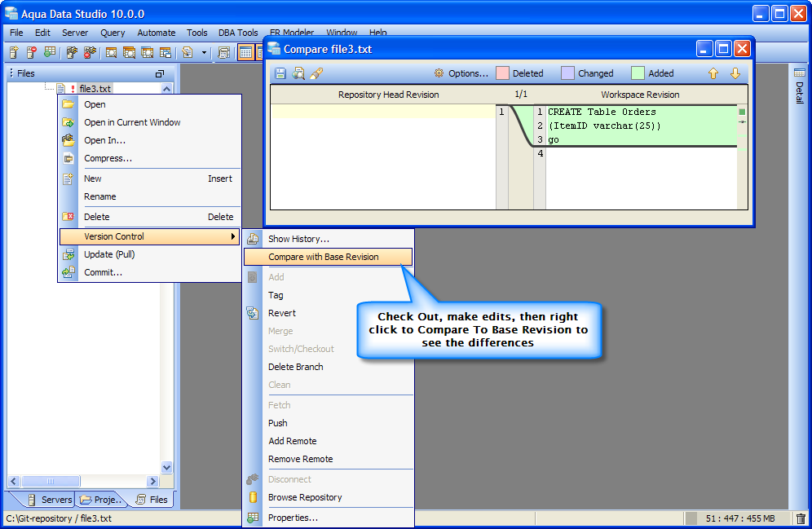This screenshot has height=529, width=812.
Task: Open the dropdown arrow beside the script icon
Action: pos(204,52)
